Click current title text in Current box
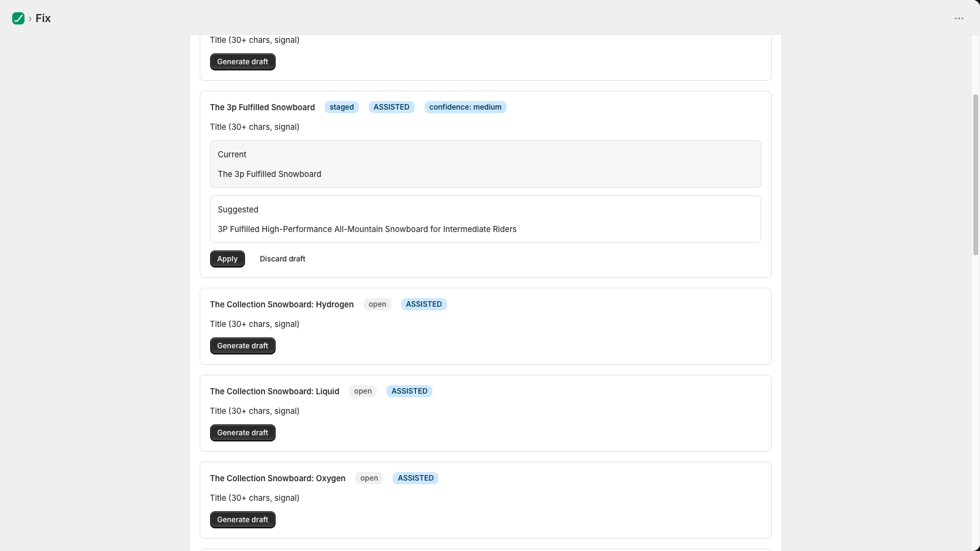 269,174
